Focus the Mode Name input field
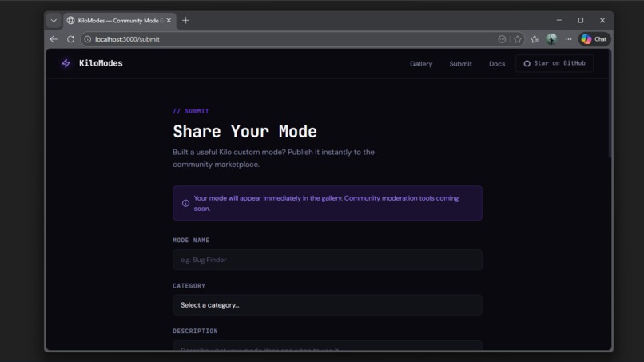 (328, 260)
